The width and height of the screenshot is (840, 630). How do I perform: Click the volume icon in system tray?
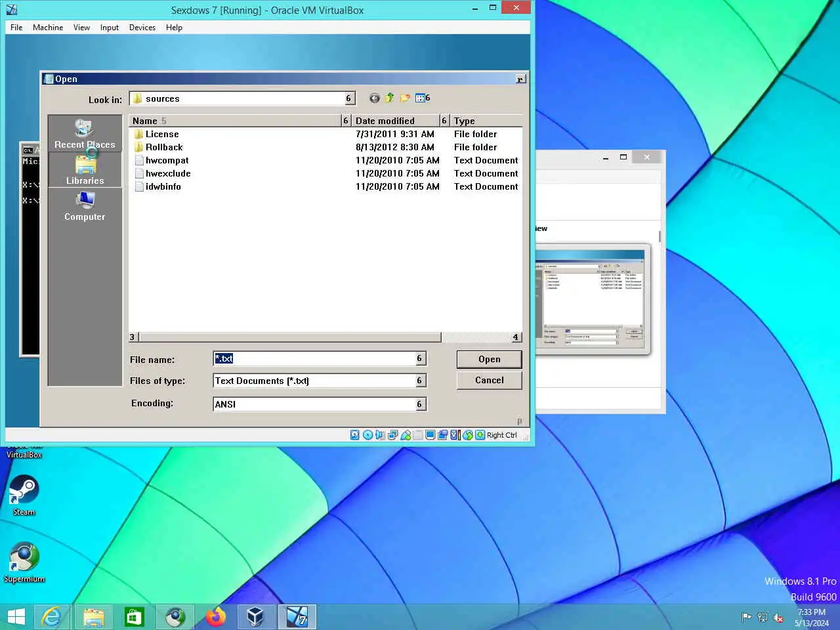pos(778,618)
